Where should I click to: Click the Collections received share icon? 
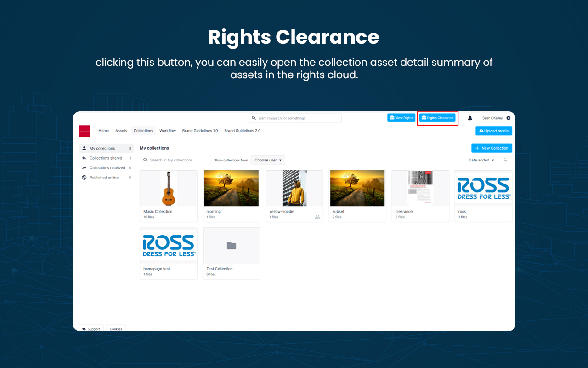(84, 167)
